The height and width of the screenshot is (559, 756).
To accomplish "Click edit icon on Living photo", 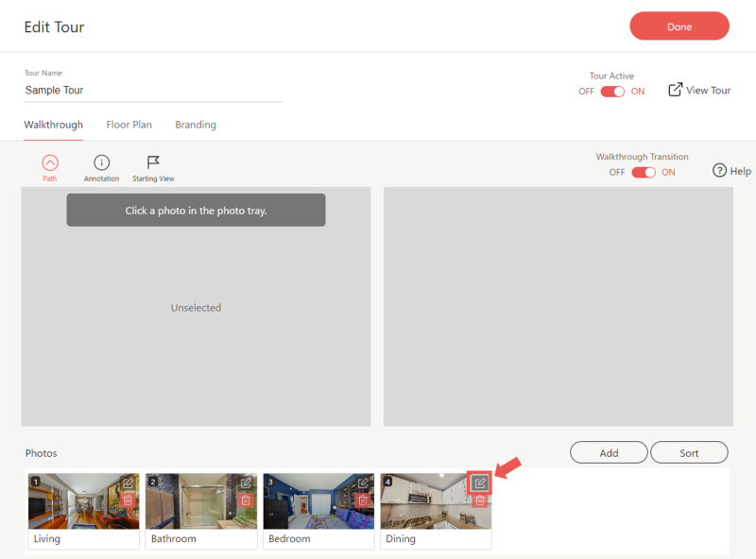I will click(x=129, y=483).
